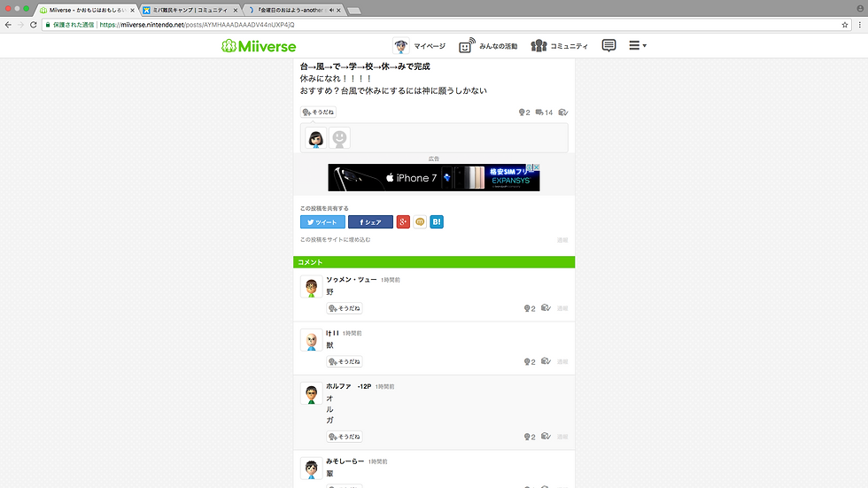This screenshot has height=488, width=868.
Task: Click the そうだね button on main post
Action: tap(318, 112)
